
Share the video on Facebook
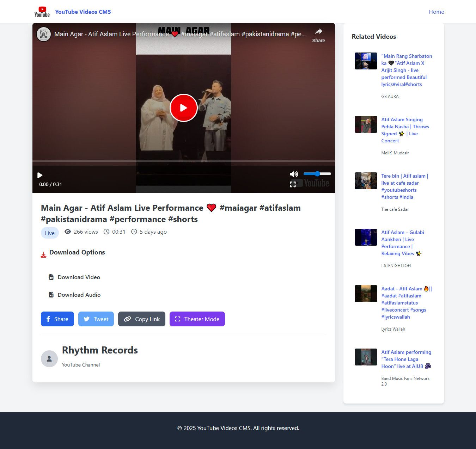(57, 319)
